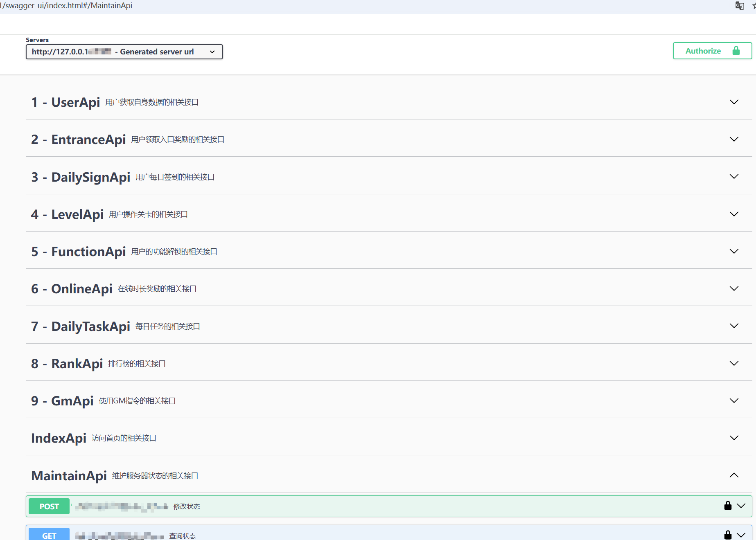Click the description 使用GM指令的相关接口
756x540 pixels.
137,401
